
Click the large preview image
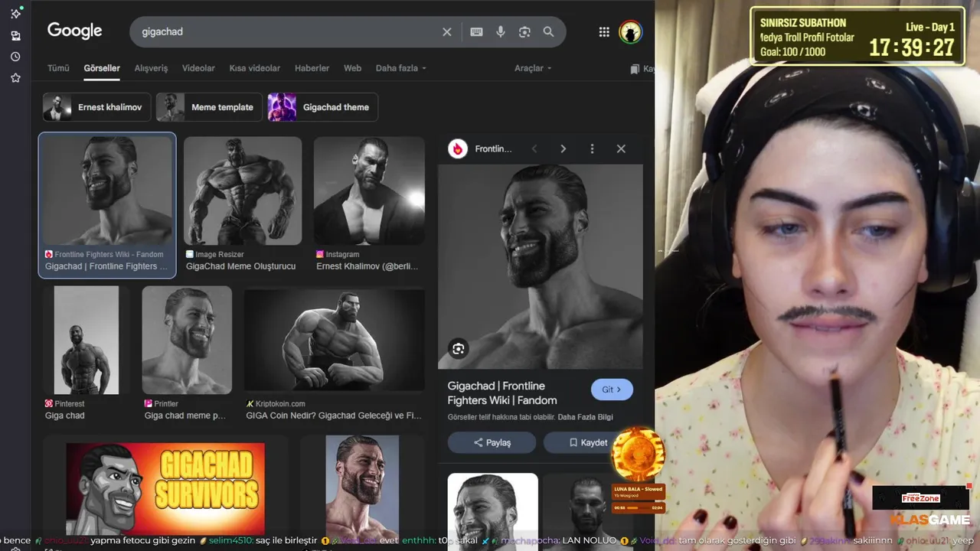pos(541,266)
